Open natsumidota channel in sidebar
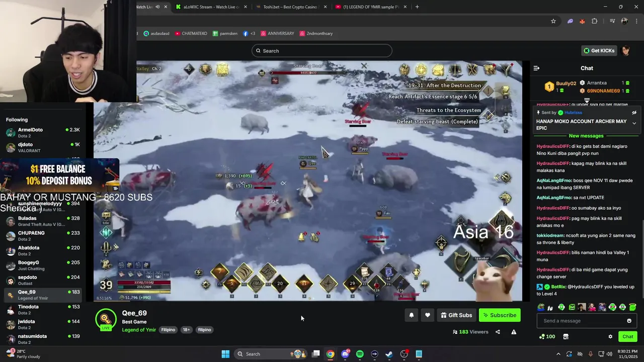 coord(43,339)
